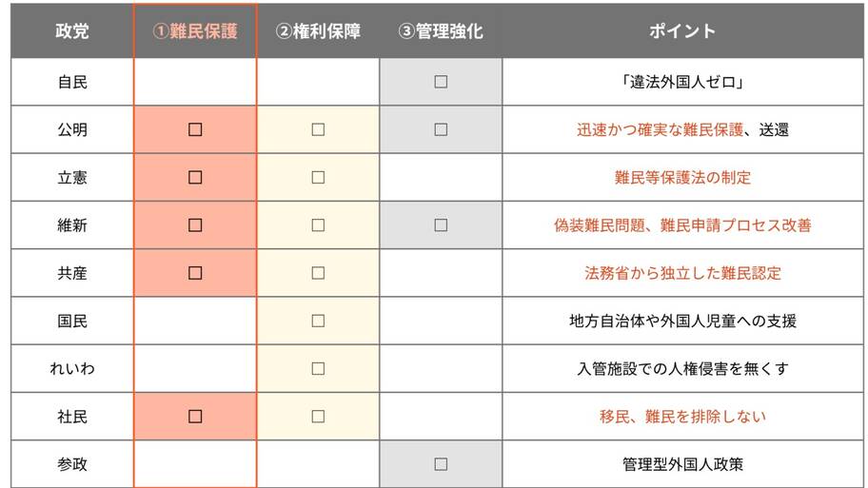Select the 政党 header cell
This screenshot has width=868, height=488.
[x=72, y=31]
